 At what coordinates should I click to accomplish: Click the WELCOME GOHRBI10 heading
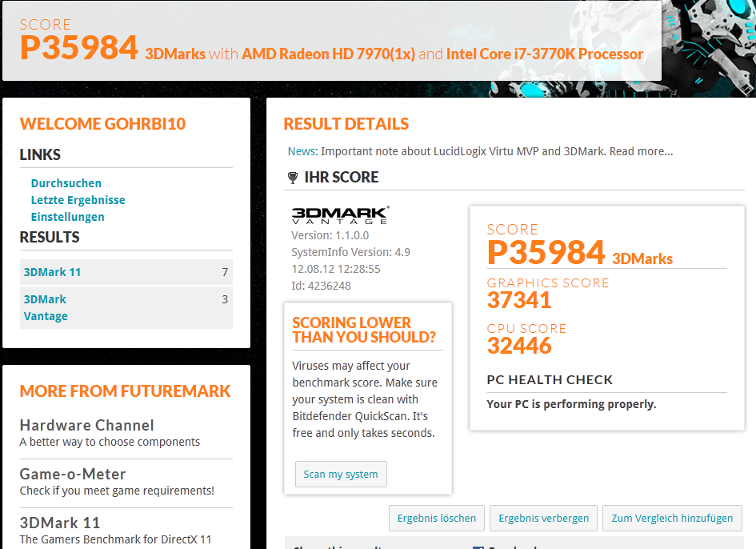(102, 124)
